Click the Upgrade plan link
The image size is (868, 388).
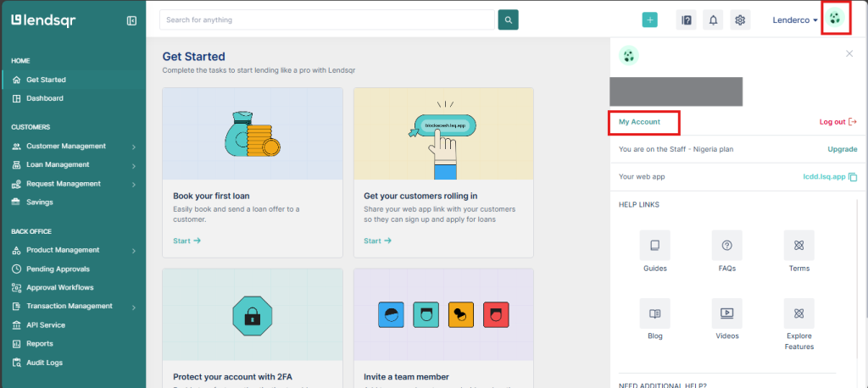pyautogui.click(x=842, y=149)
